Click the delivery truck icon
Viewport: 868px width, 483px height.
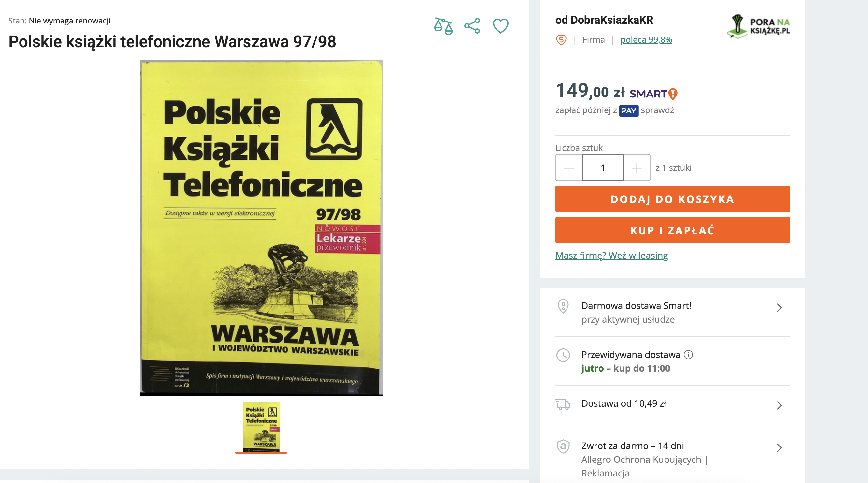click(563, 404)
